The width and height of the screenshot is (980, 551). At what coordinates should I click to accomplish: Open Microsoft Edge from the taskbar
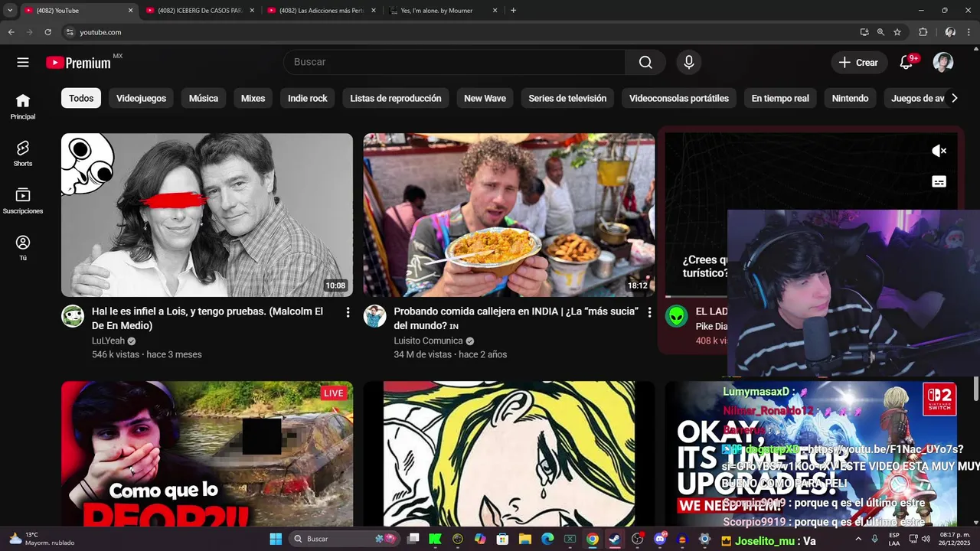point(547,539)
